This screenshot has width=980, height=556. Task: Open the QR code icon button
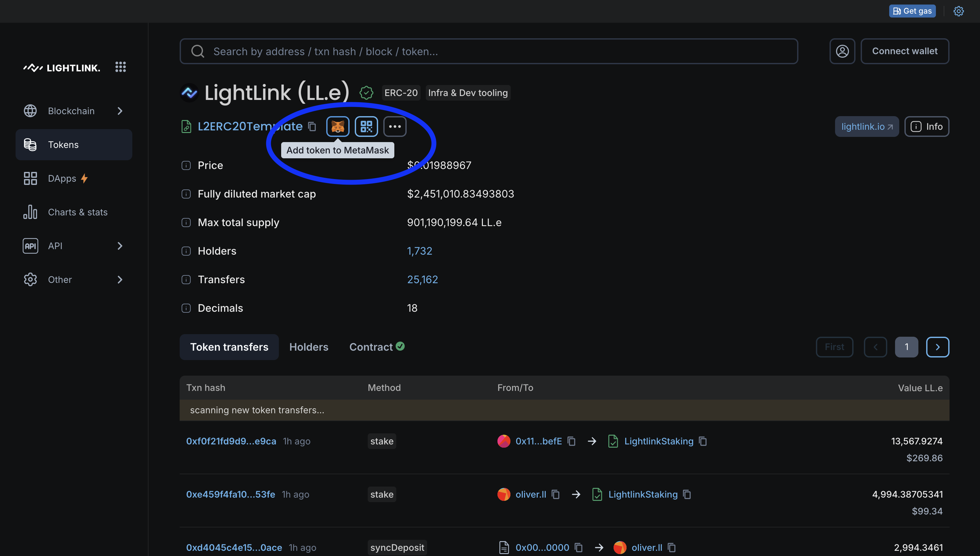[x=366, y=127]
